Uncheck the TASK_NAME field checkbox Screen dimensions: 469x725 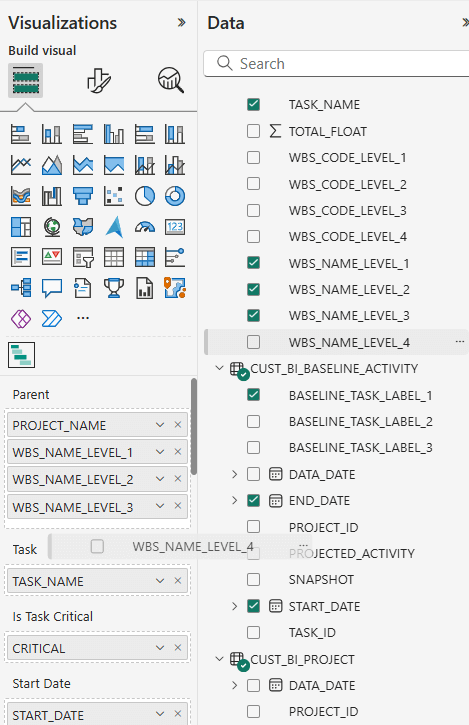[253, 104]
